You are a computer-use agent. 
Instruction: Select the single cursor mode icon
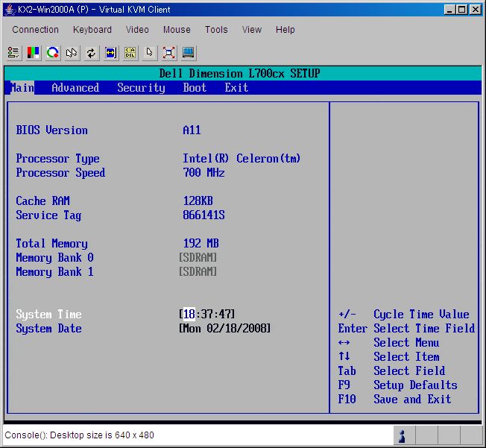pos(150,53)
